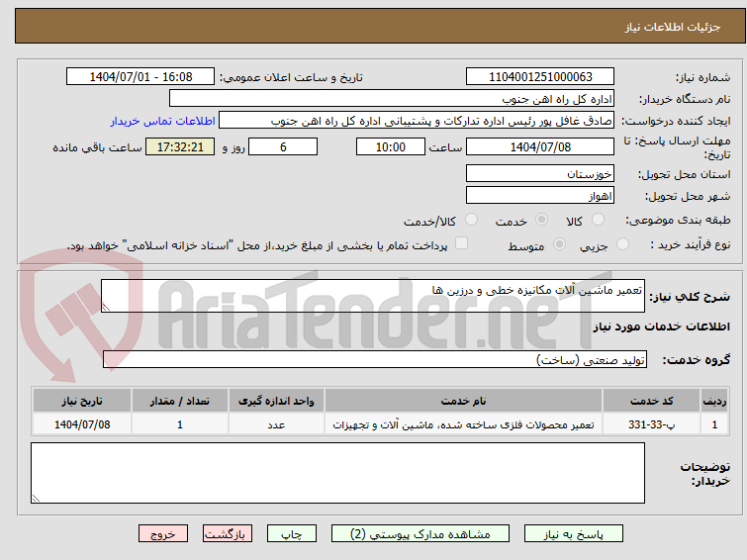The width and height of the screenshot is (747, 560).
Task: Click the خروج exit button
Action: coord(163,534)
